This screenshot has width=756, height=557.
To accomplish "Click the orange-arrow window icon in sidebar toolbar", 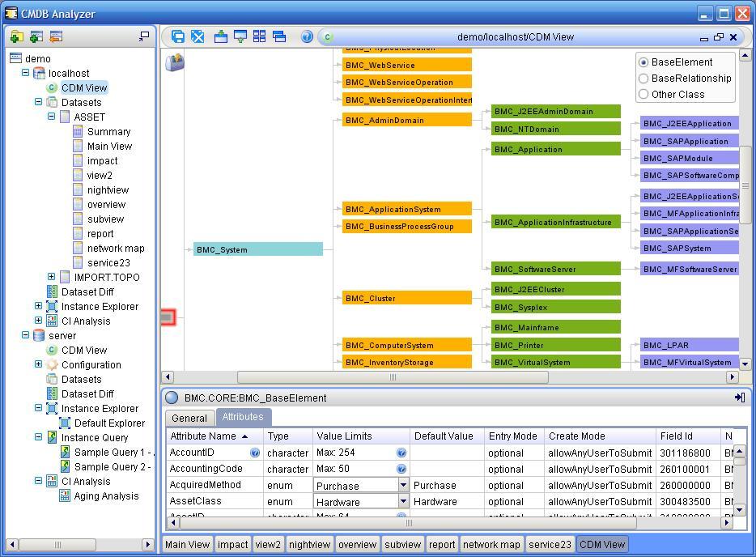I will (x=56, y=36).
